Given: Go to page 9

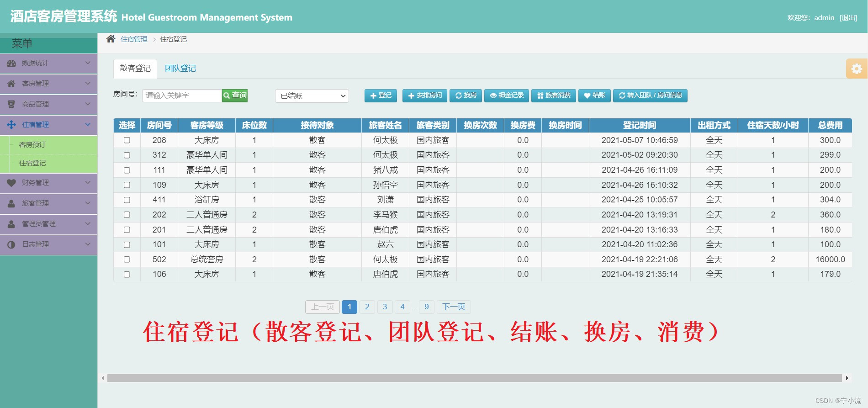Looking at the screenshot, I should click(x=427, y=307).
